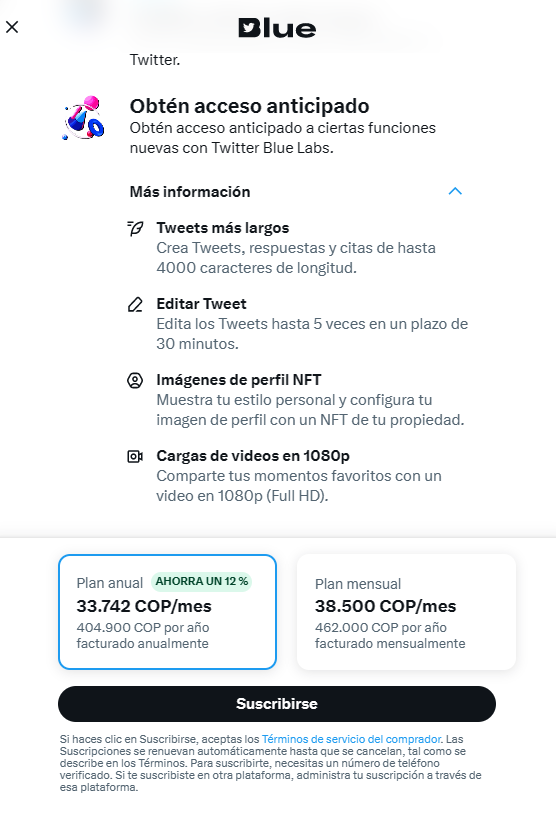Click the Más información heading

(190, 192)
